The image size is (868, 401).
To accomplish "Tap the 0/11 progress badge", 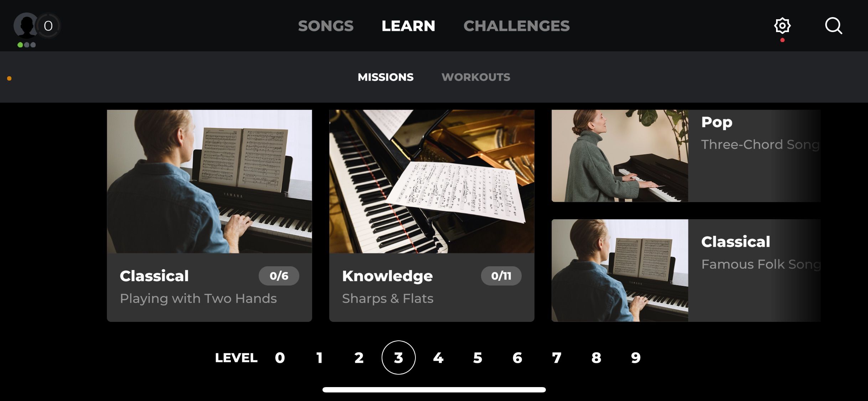I will point(501,276).
